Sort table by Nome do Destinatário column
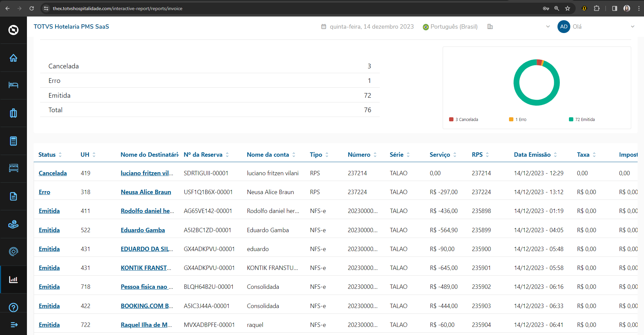This screenshot has width=644, height=335. 149,155
